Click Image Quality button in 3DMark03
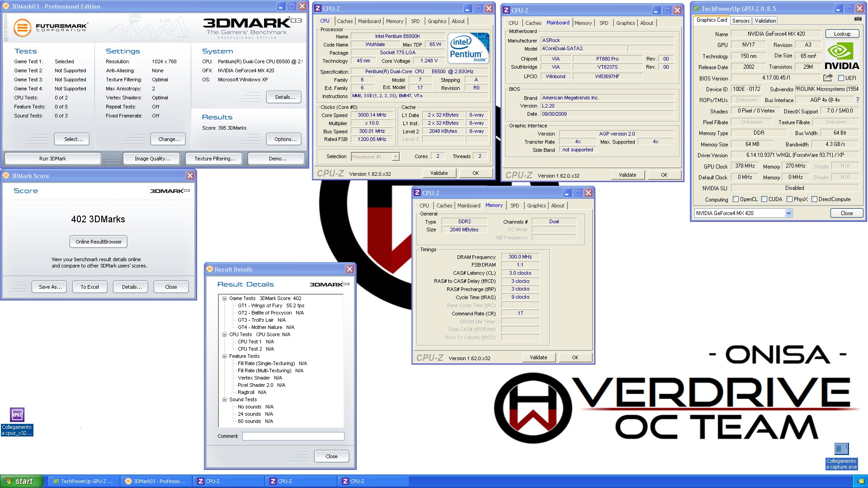Image resolution: width=868 pixels, height=488 pixels. 152,159
